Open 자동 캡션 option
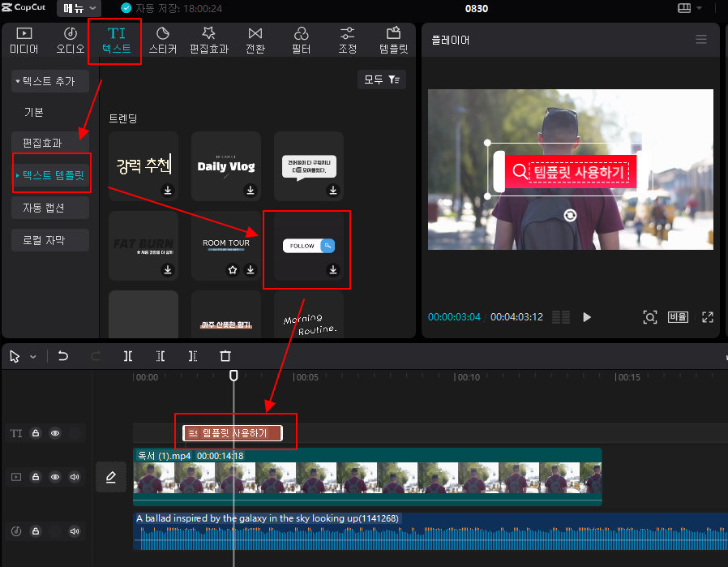This screenshot has height=567, width=728. point(49,208)
